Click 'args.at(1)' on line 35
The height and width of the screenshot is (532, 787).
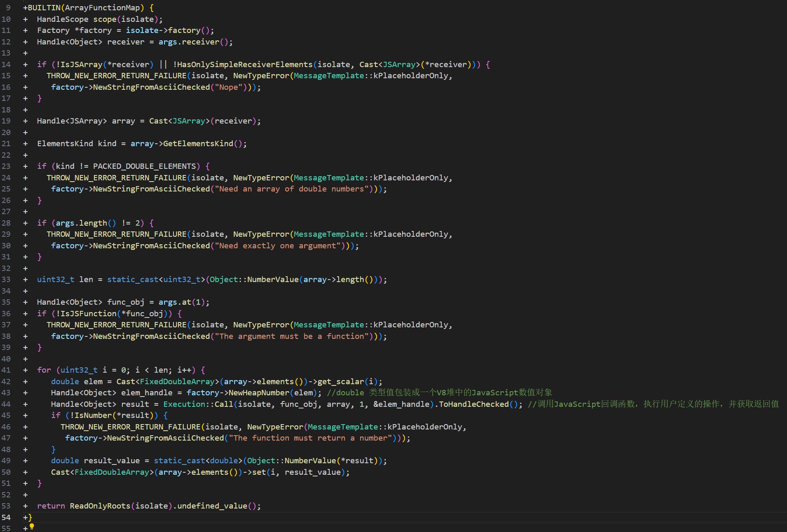point(182,302)
